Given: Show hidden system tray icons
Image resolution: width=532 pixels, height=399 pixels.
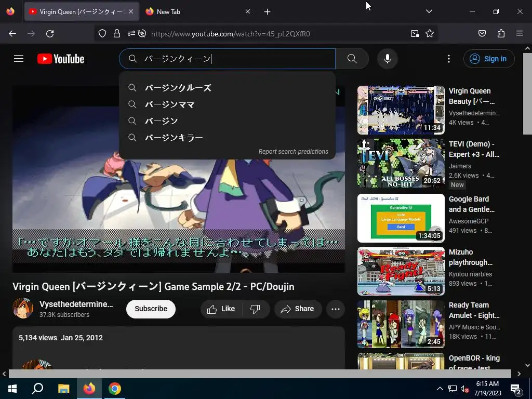Looking at the screenshot, I should pyautogui.click(x=440, y=389).
